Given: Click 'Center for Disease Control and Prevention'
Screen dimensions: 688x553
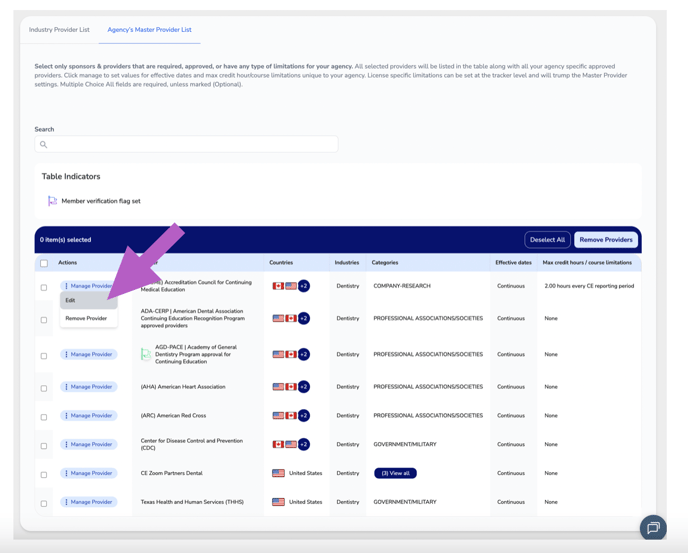Looking at the screenshot, I should point(192,444).
